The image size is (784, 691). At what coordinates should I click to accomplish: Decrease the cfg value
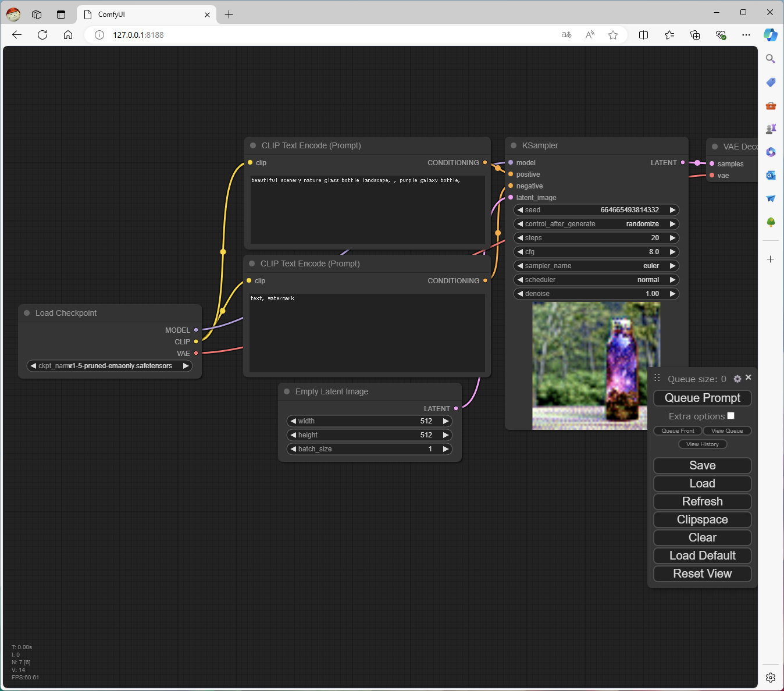click(520, 252)
